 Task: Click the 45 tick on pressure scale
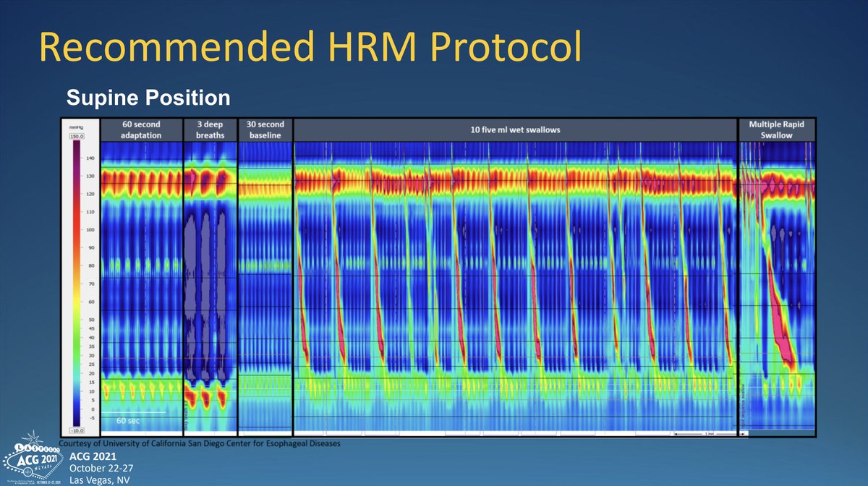pyautogui.click(x=92, y=328)
